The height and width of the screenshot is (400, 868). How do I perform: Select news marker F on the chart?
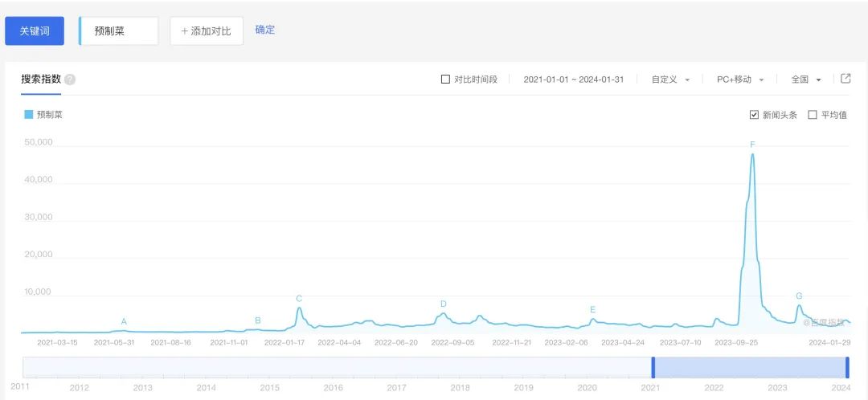(x=752, y=145)
